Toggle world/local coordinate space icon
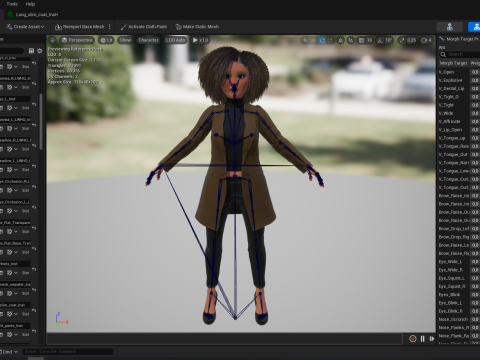The width and height of the screenshot is (480, 360). [341, 40]
